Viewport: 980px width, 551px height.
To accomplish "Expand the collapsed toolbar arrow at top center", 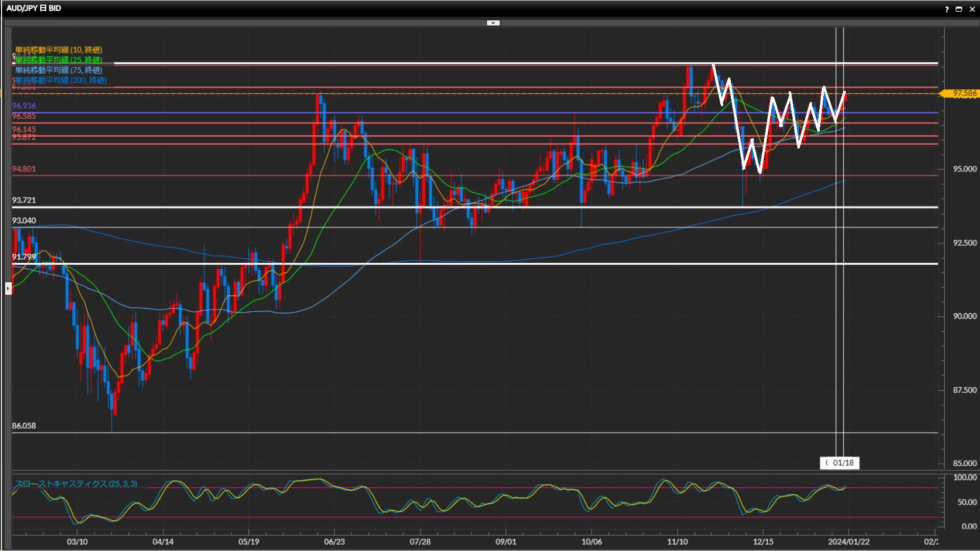I will (x=493, y=23).
